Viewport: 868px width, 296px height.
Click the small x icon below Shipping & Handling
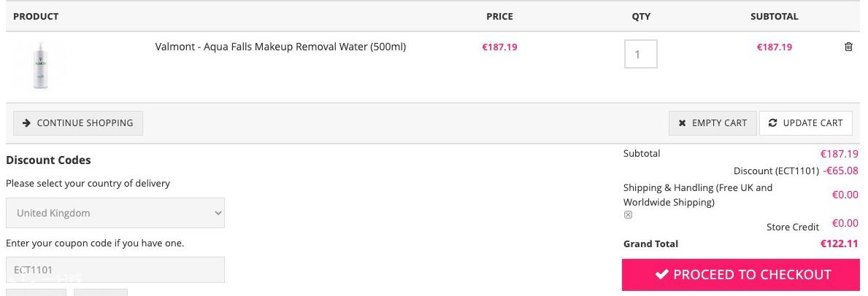click(628, 215)
